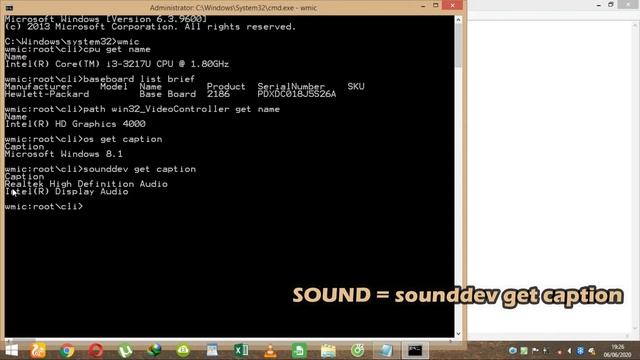Viewport: 640px width, 360px height.
Task: Minimize the cmd.exe wmic window
Action: (x=423, y=6)
